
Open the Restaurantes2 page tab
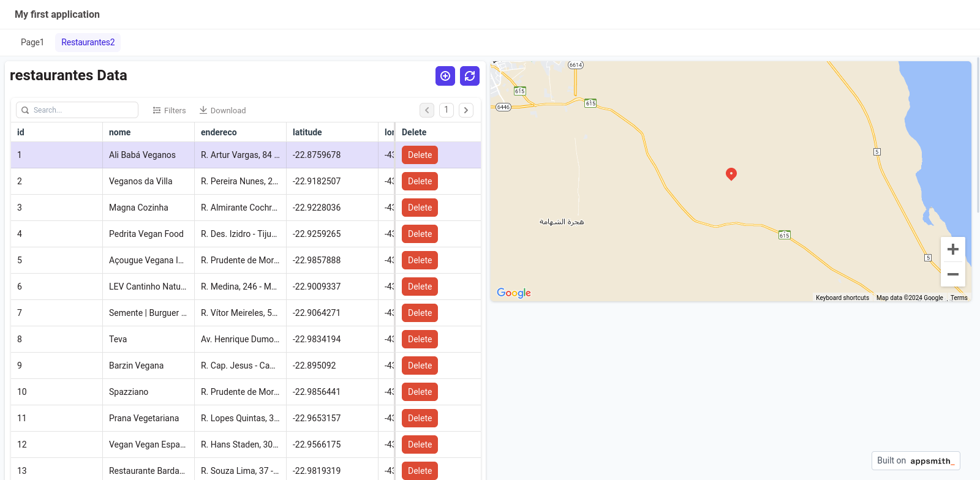point(88,42)
